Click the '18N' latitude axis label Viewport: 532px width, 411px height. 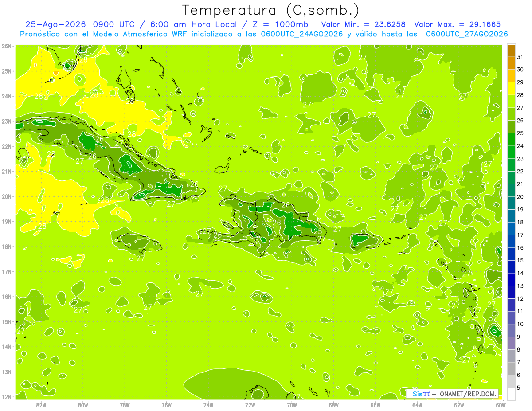7,247
